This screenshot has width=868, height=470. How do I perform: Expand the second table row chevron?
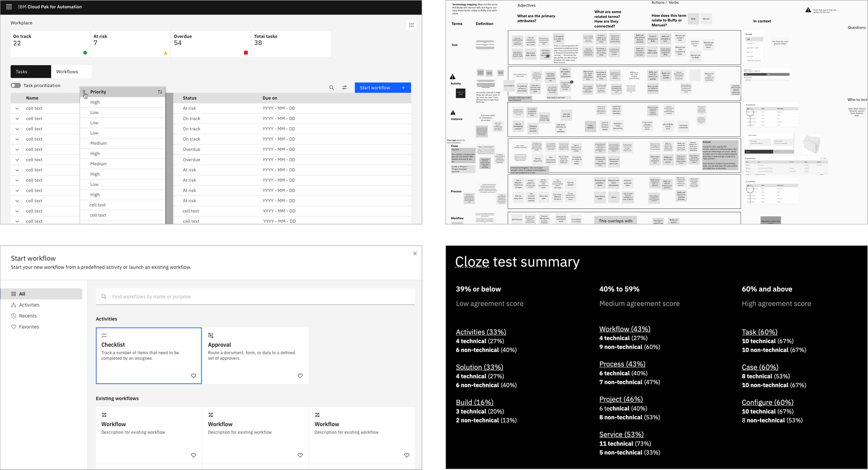tap(17, 119)
